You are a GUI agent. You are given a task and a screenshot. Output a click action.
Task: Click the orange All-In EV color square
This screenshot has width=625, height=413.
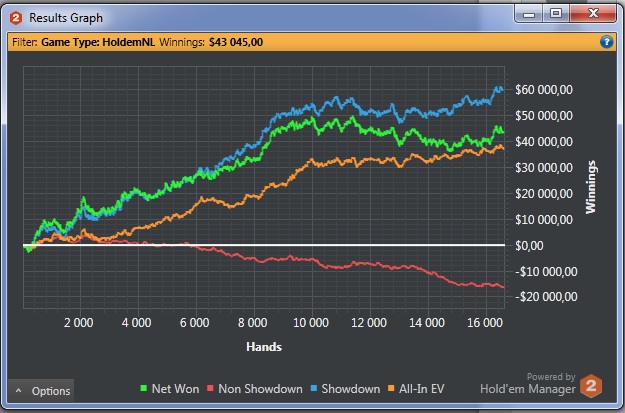pos(391,388)
